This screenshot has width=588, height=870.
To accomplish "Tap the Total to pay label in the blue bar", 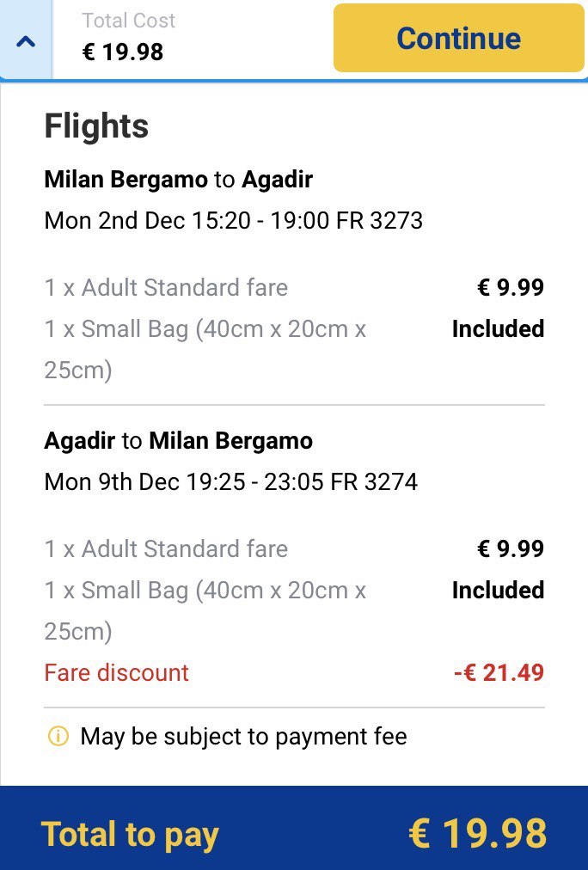I will [x=130, y=835].
